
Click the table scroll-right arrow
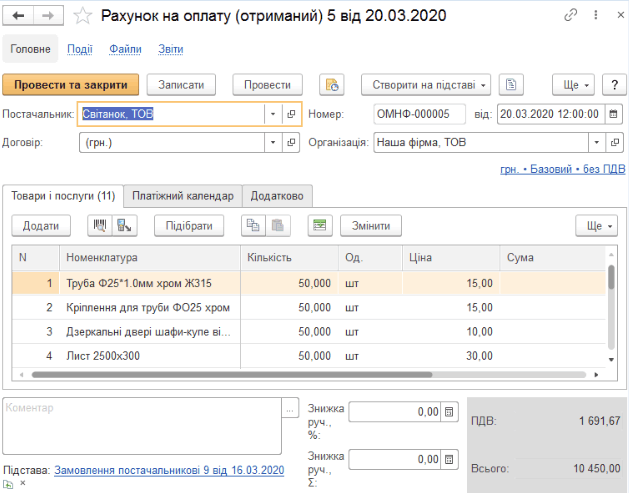(596, 375)
